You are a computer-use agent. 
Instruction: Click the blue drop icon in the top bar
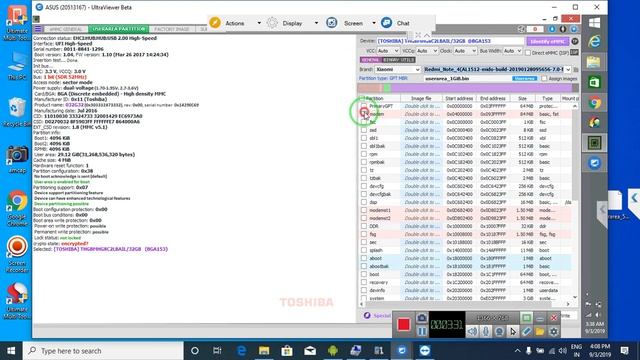click(x=552, y=29)
